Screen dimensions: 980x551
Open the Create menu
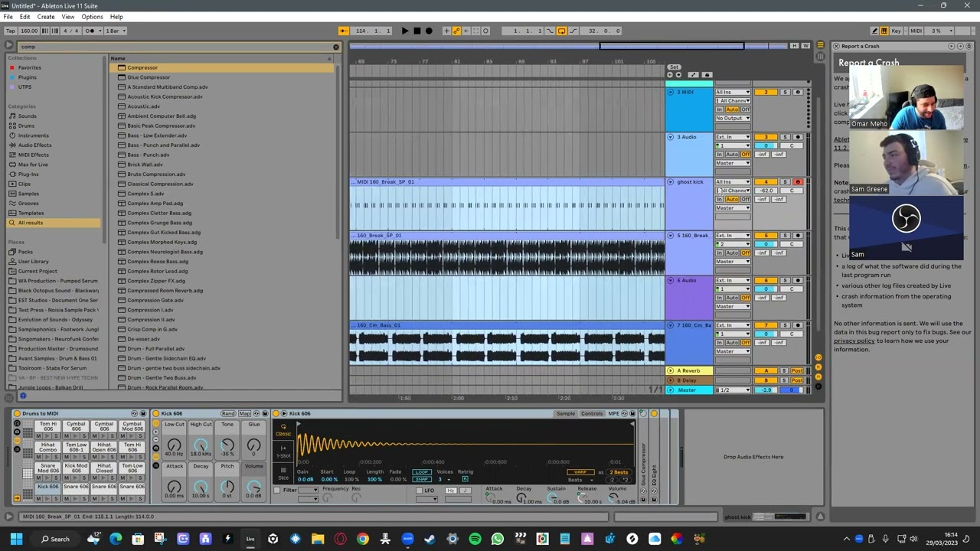pos(46,17)
